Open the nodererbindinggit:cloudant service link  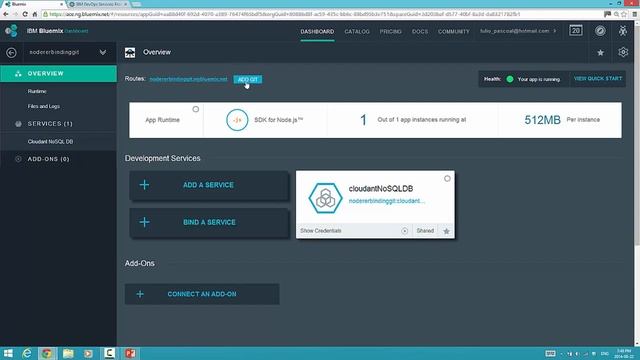[x=387, y=201]
